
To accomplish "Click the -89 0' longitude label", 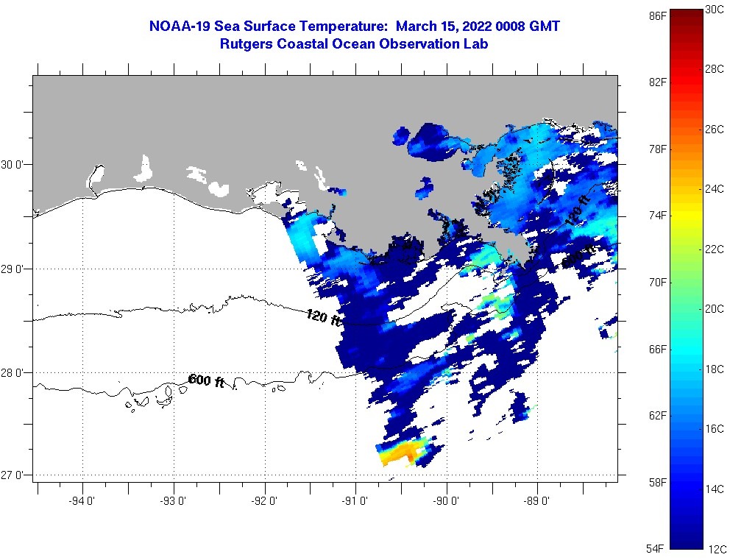I will click(x=537, y=501).
